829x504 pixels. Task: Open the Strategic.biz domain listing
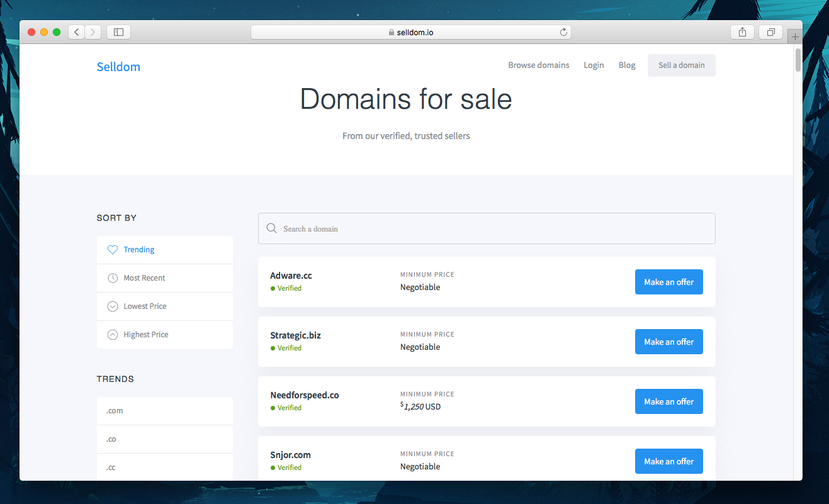pos(295,335)
